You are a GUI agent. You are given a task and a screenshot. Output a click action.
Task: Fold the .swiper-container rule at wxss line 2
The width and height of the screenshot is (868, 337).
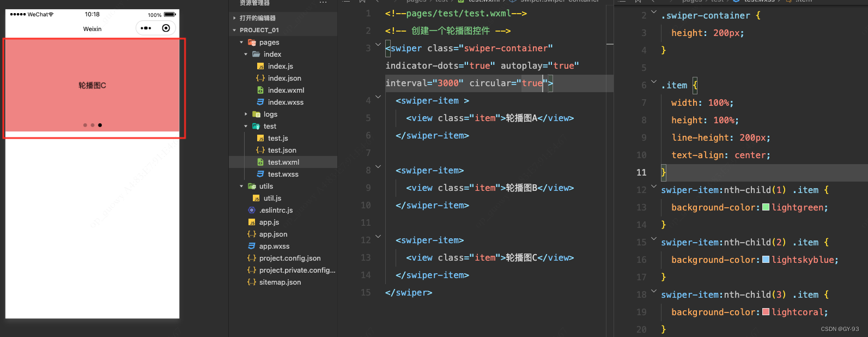[x=654, y=12]
